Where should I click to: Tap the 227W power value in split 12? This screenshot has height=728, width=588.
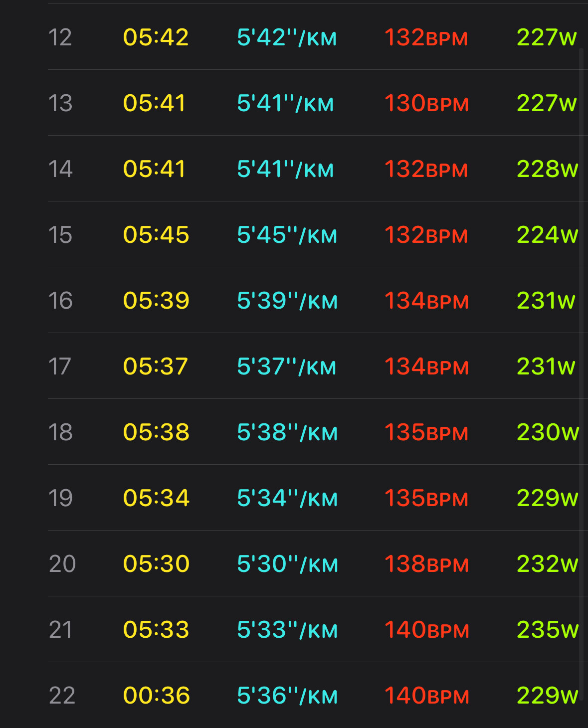[x=546, y=37]
